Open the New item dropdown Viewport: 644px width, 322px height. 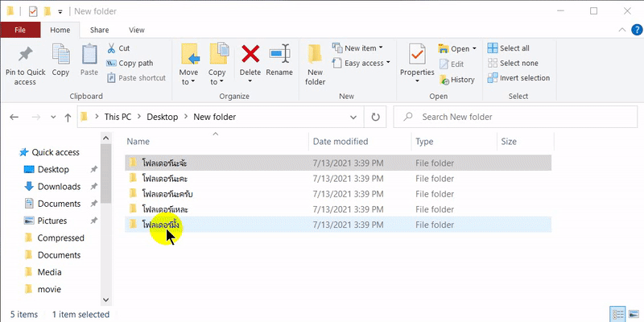pos(357,48)
